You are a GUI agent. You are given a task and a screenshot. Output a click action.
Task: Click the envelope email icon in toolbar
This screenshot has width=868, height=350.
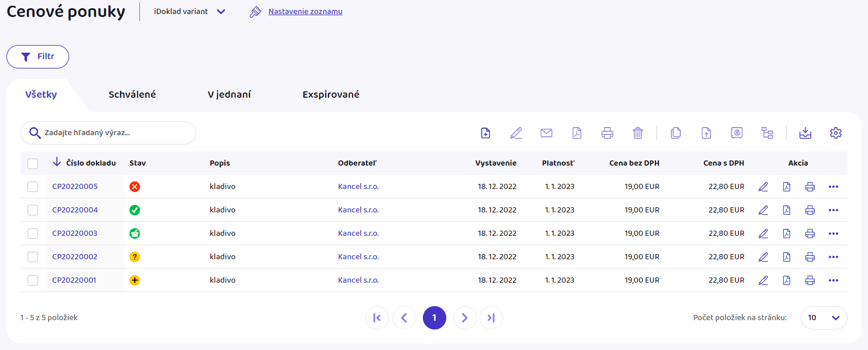546,133
